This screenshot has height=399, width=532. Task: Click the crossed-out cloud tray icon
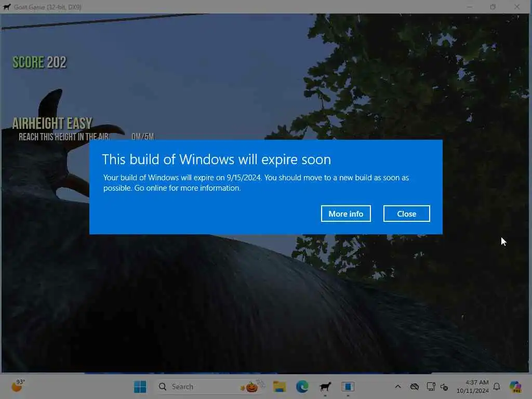[414, 387]
